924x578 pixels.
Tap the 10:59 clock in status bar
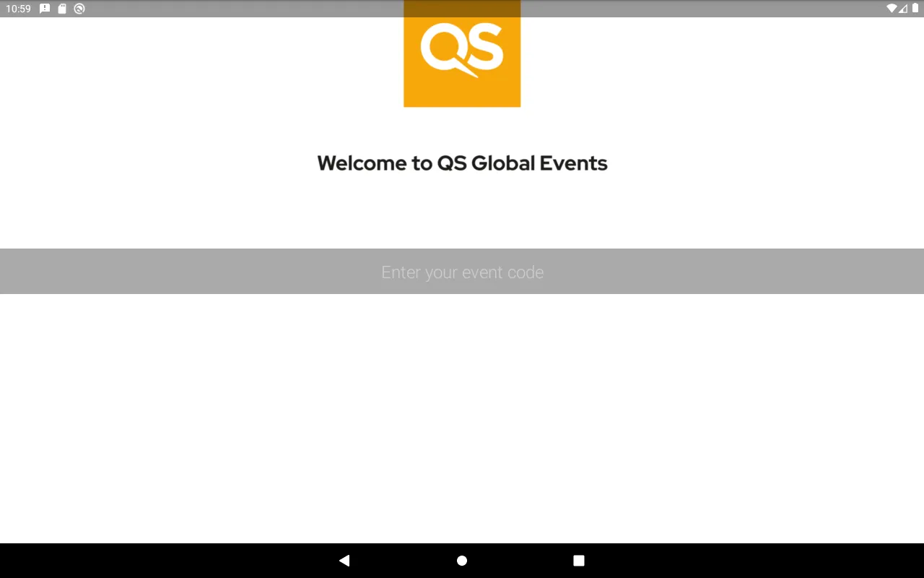click(x=19, y=9)
